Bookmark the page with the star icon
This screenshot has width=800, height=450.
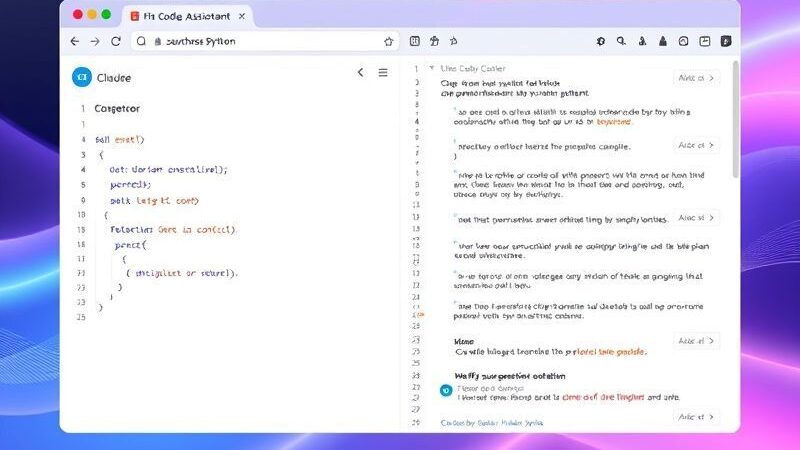389,42
